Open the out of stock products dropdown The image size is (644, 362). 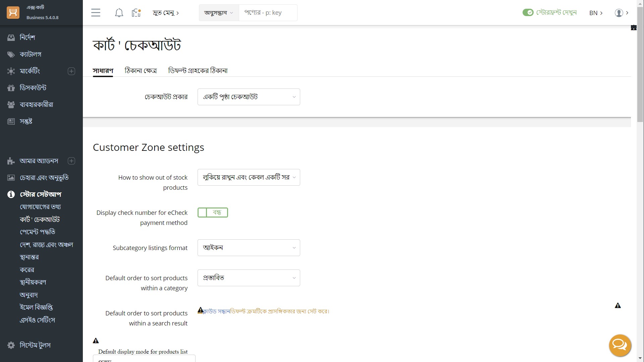(249, 177)
